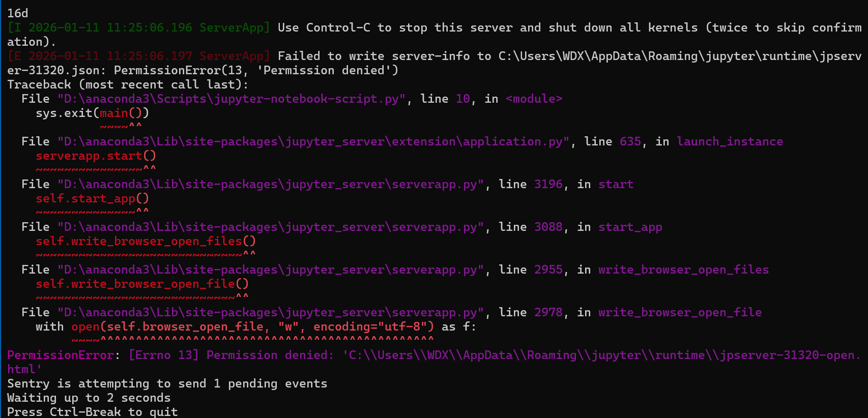
Task: Click the green '[I 2026-01-11 11:25:06.196 ServerApp]' log prefix
Action: pos(138,27)
